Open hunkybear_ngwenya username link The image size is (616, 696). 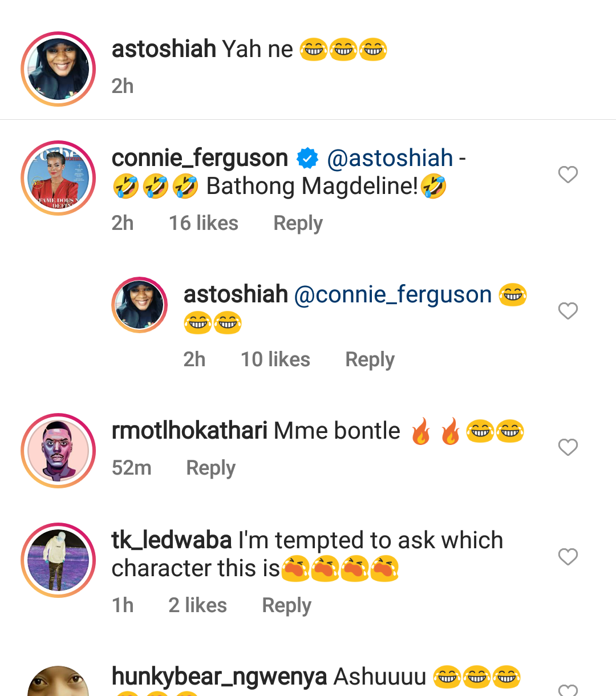click(220, 677)
